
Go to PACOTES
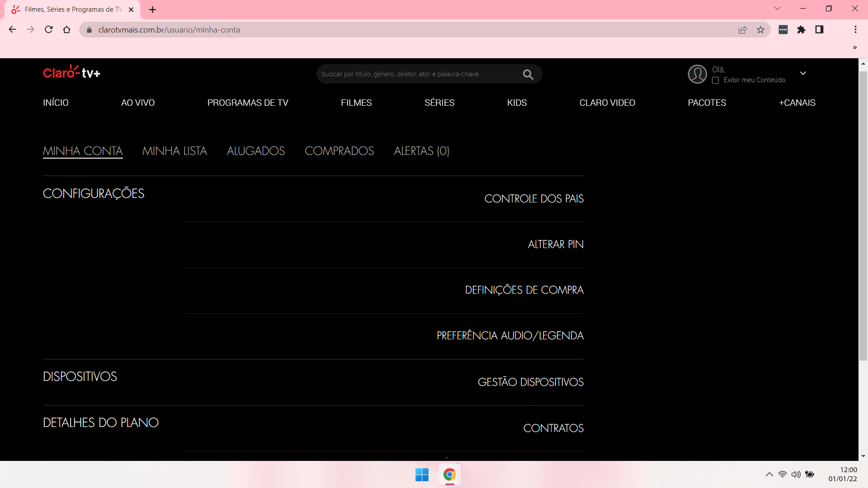click(x=707, y=103)
